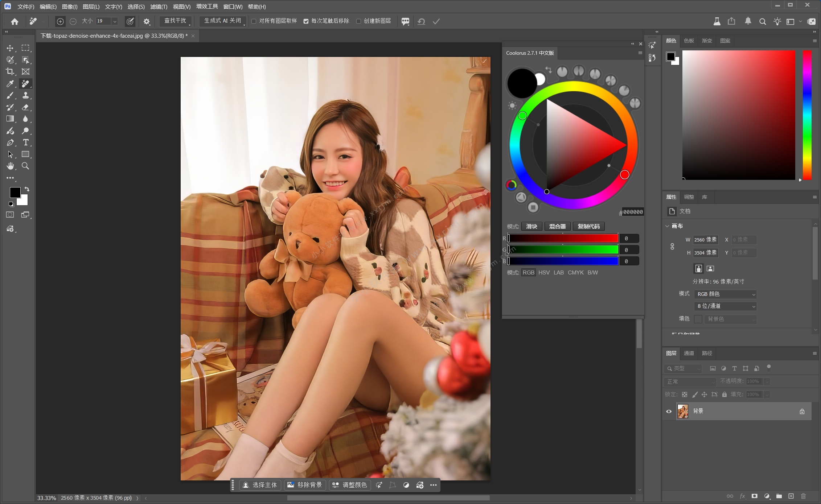The image size is (821, 504).
Task: Select the Eyedropper tool
Action: (10, 84)
